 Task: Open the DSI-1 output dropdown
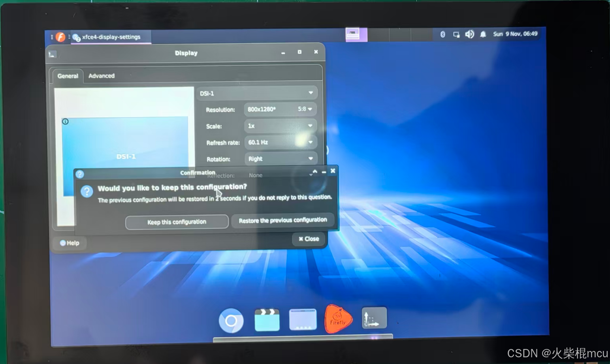pos(257,93)
